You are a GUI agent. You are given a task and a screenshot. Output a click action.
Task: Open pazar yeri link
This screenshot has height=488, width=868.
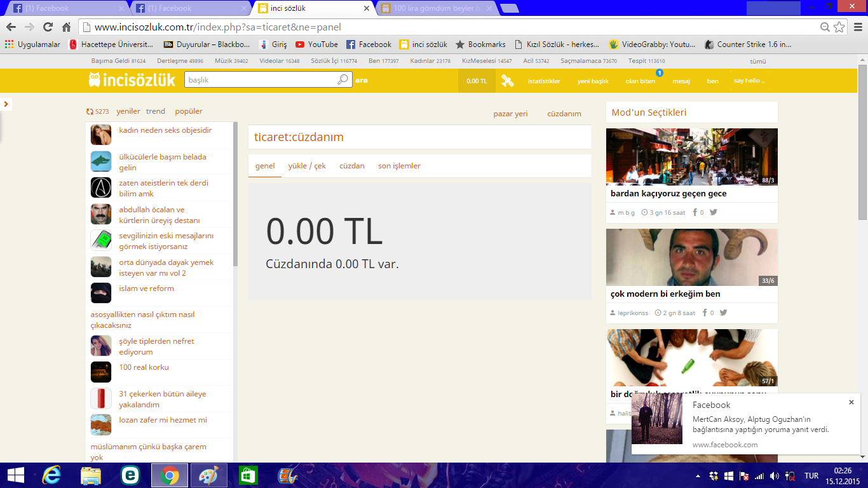click(511, 114)
